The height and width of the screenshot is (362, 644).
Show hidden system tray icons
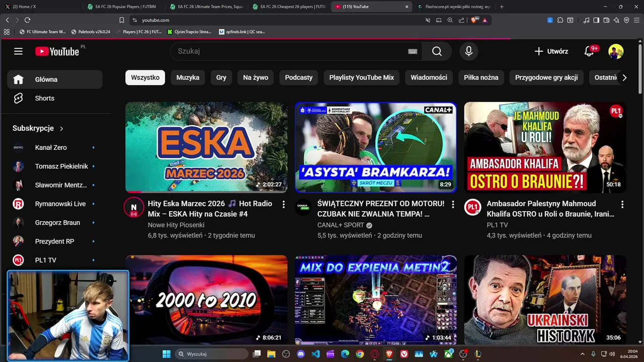[x=583, y=354]
